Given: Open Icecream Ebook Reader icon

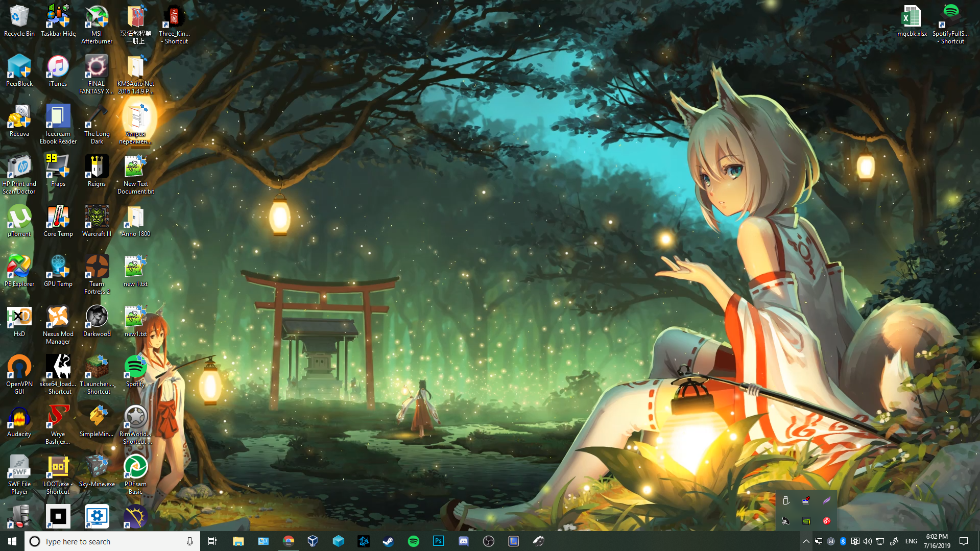Looking at the screenshot, I should click(58, 125).
